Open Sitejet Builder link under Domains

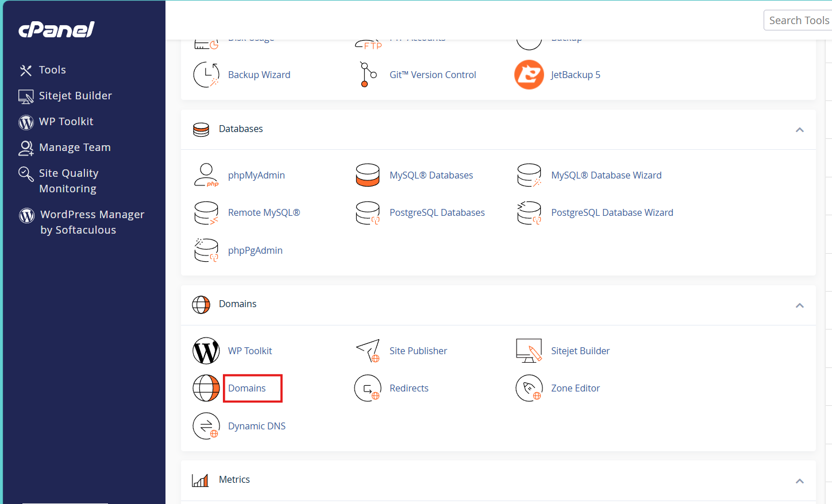tap(580, 351)
